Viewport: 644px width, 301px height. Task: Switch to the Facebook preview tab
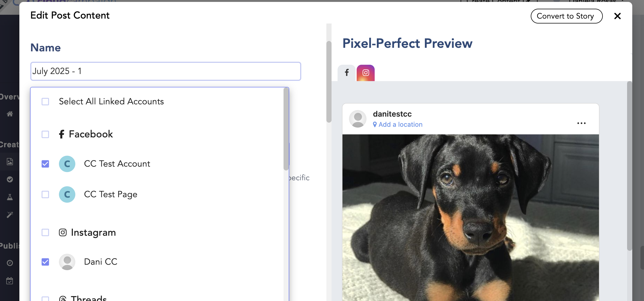347,73
